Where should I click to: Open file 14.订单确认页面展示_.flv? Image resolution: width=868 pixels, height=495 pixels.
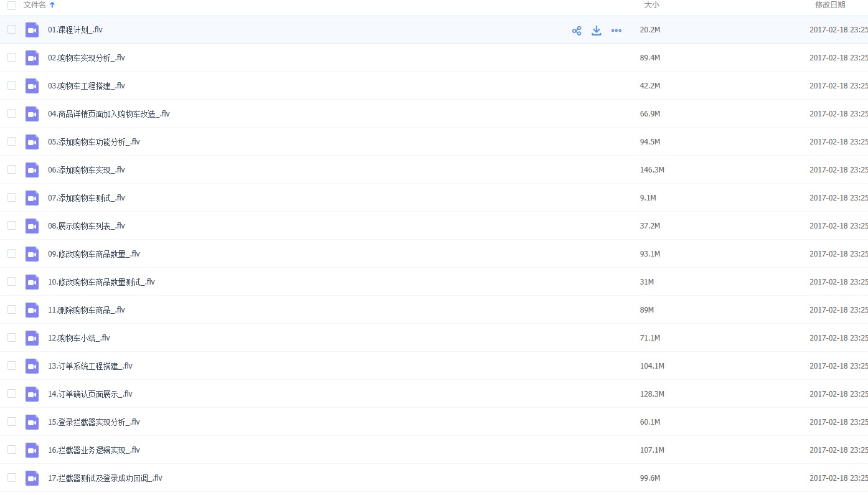coord(90,394)
